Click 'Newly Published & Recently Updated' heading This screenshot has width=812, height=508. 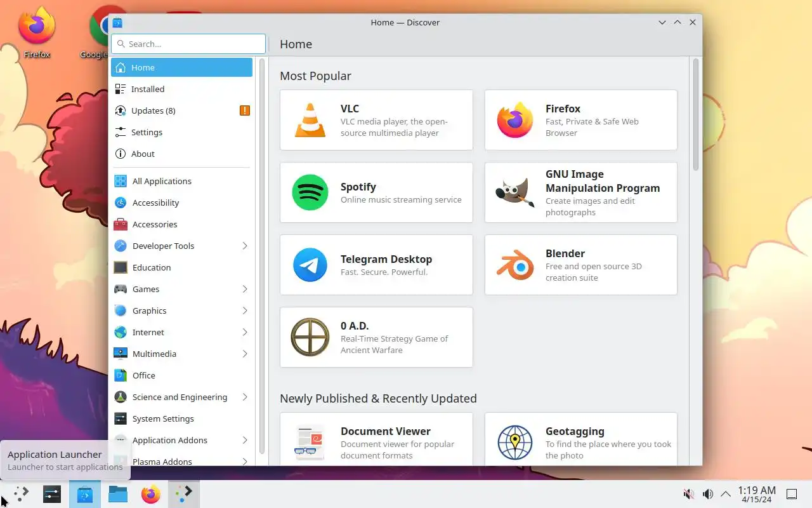[378, 398]
